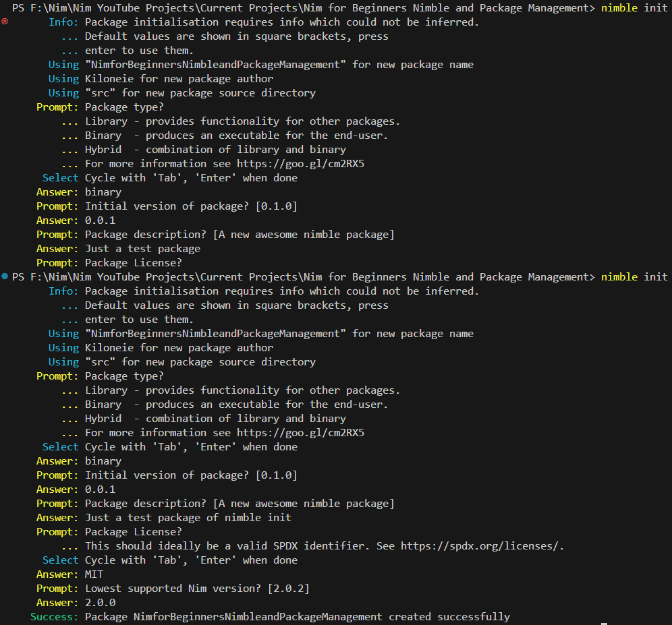Click the 'nimble init' command beside the red error marker
The width and height of the screenshot is (672, 625).
634,8
